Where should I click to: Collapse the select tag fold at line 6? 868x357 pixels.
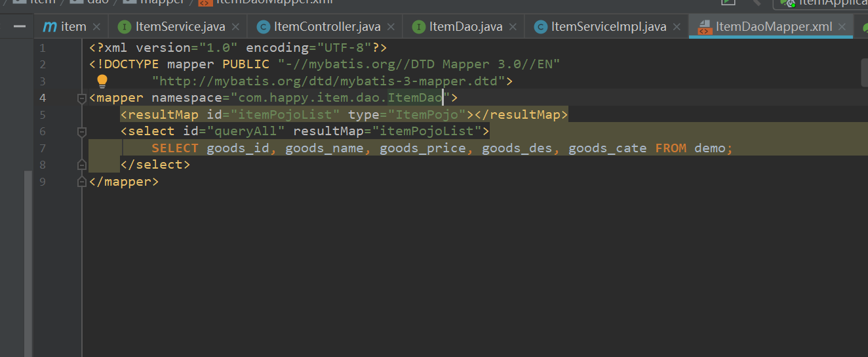(82, 132)
